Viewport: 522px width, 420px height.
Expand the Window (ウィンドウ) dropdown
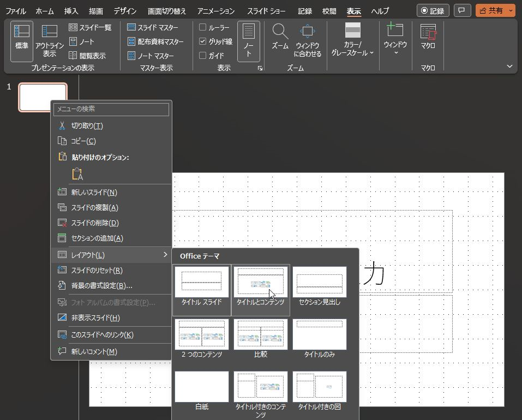point(395,40)
